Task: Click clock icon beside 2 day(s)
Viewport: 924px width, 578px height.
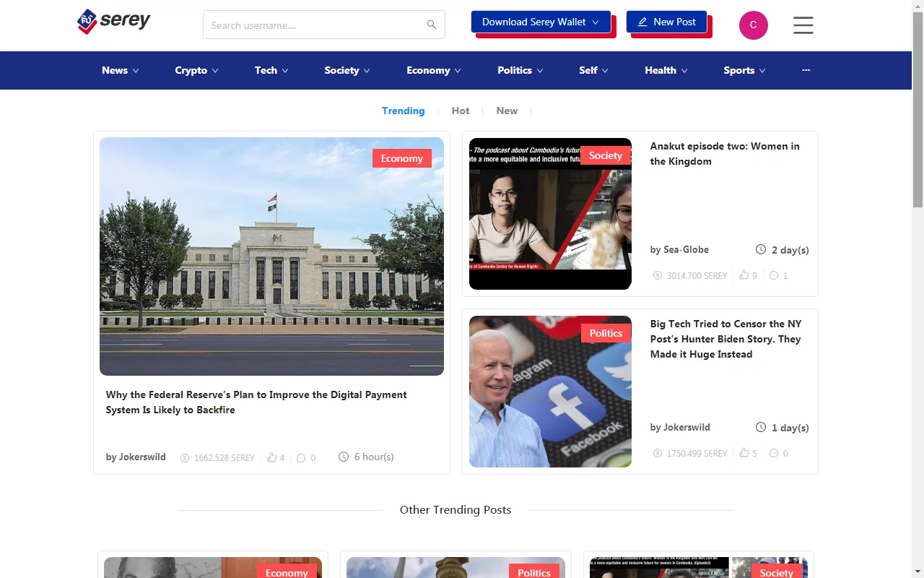Action: [761, 249]
